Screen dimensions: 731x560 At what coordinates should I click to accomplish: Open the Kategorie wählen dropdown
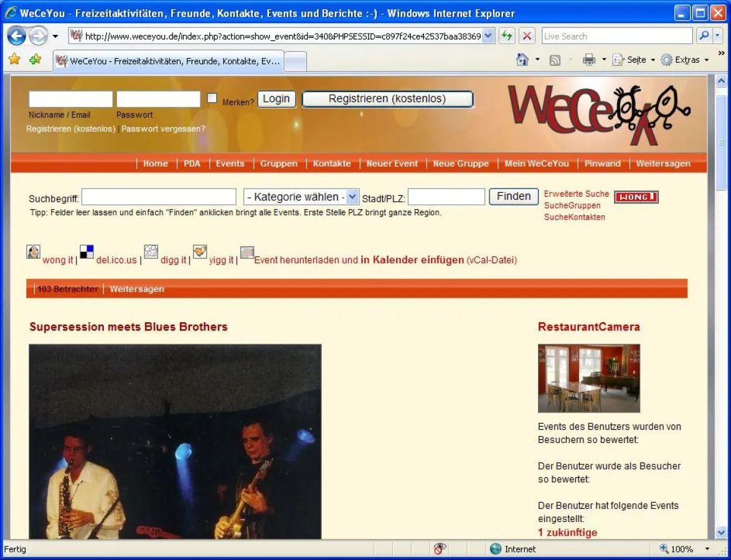301,196
